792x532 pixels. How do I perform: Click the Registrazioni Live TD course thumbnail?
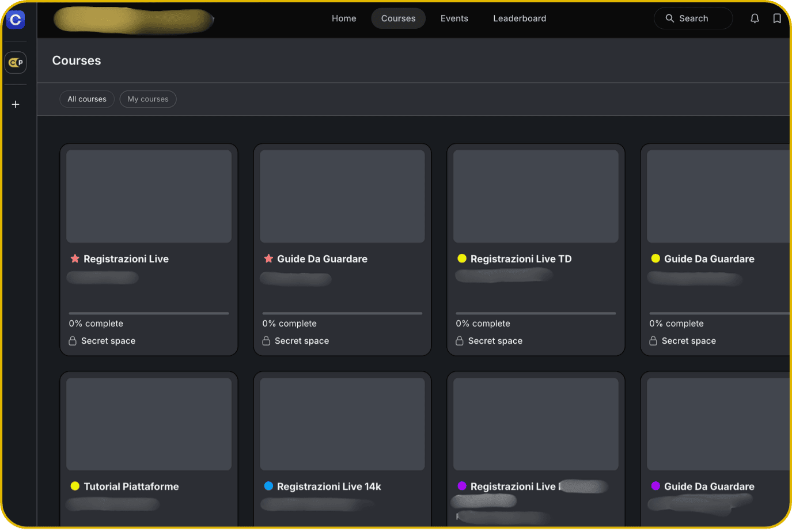536,196
